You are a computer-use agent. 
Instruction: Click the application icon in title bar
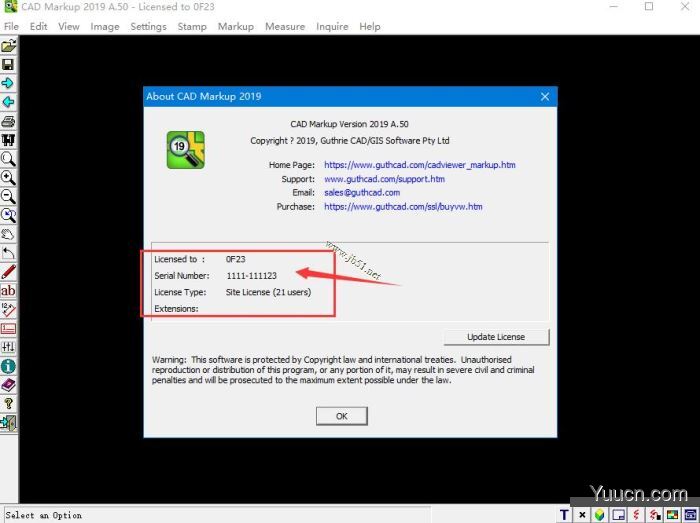coord(10,7)
